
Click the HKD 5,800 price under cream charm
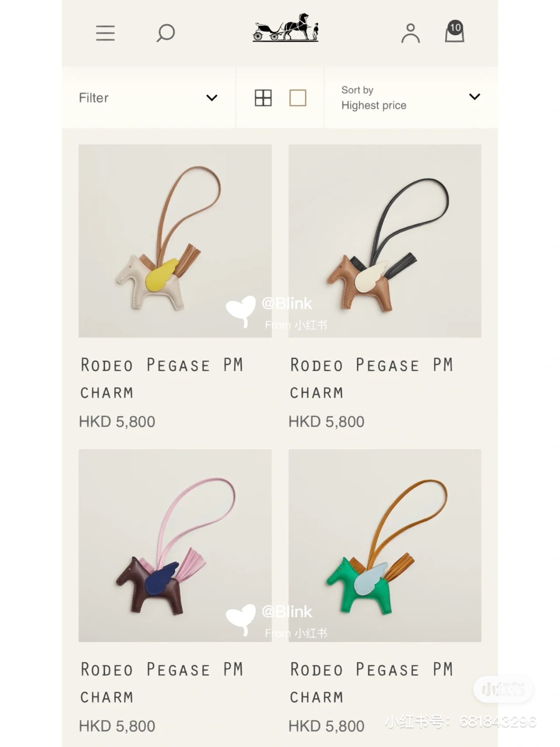(x=117, y=422)
